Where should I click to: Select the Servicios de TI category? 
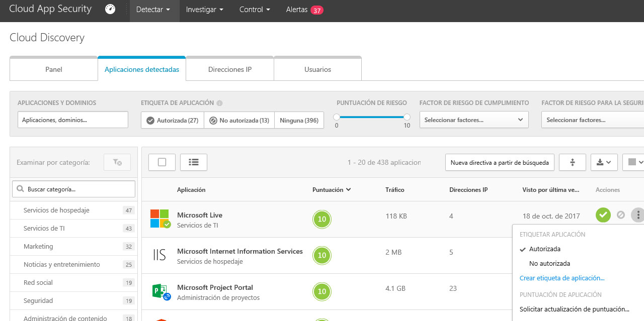tap(73, 228)
